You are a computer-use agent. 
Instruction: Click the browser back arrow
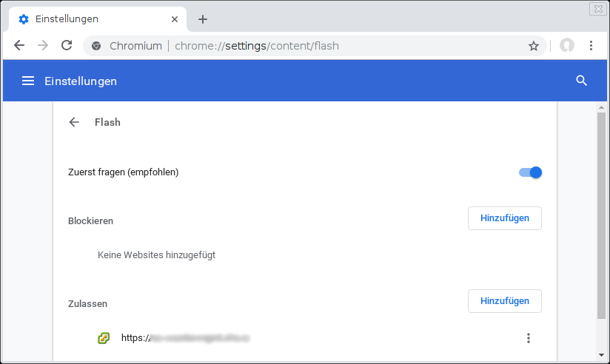[19, 46]
